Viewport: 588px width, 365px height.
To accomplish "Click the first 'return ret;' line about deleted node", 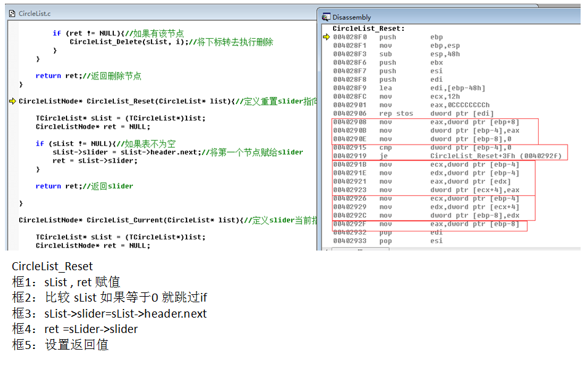I will tap(89, 76).
